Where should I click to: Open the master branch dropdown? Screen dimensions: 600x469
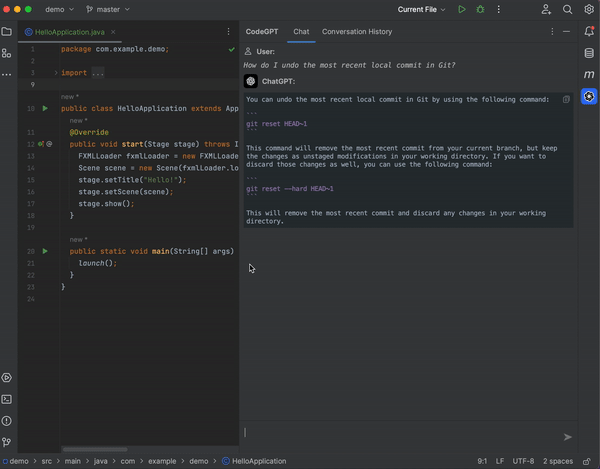108,10
